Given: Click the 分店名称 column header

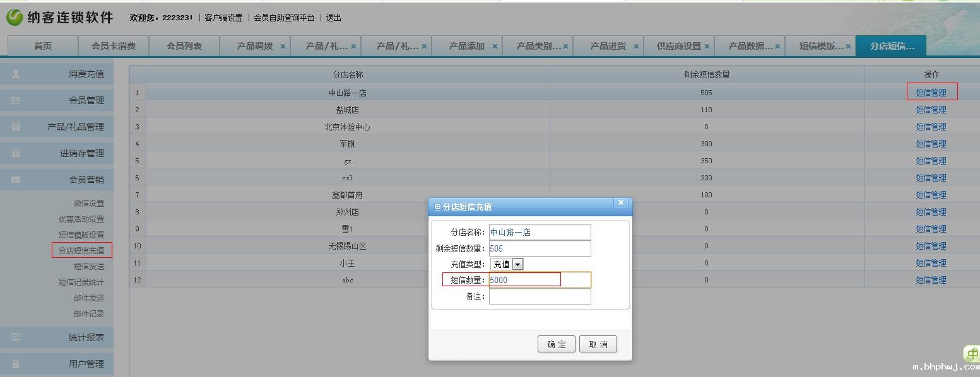Looking at the screenshot, I should tap(348, 74).
